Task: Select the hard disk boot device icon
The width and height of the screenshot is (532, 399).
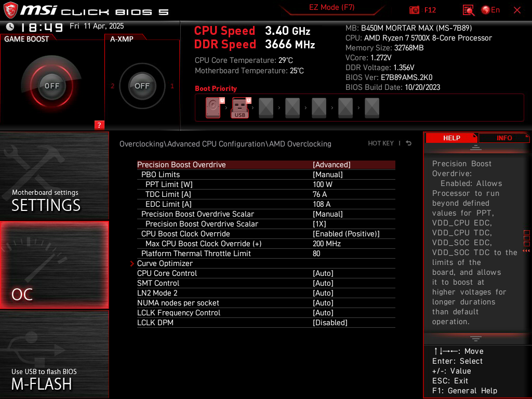Action: (x=214, y=108)
